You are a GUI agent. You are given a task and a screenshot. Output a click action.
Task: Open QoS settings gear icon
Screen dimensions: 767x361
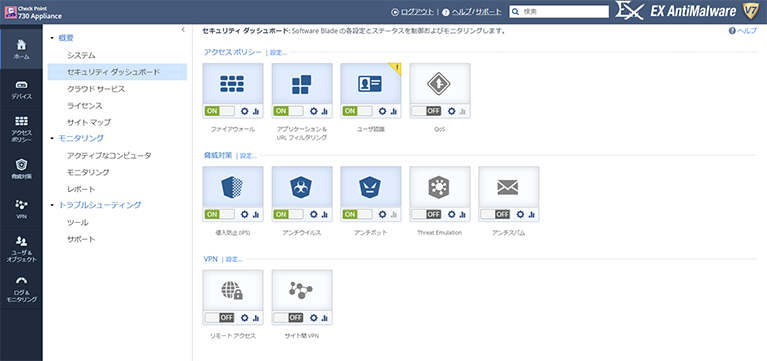(x=451, y=111)
